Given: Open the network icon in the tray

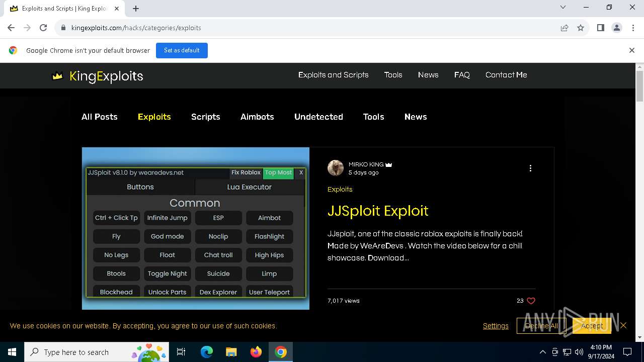Looking at the screenshot, I should (567, 352).
